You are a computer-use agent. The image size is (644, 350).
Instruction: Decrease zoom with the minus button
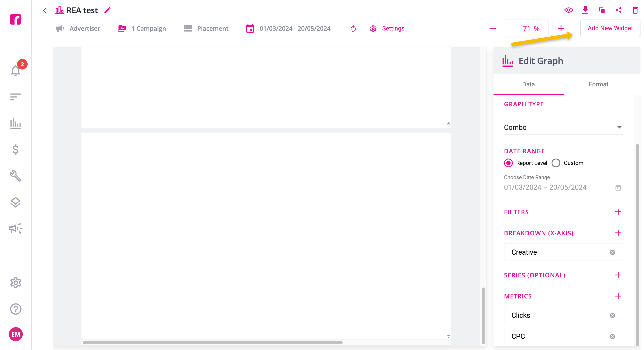tap(492, 29)
